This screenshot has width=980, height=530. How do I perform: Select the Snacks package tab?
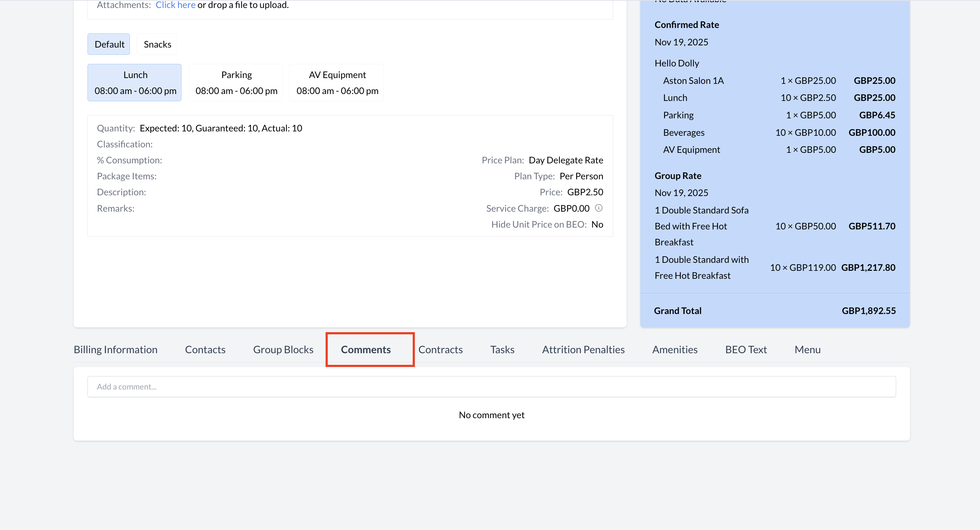[157, 44]
